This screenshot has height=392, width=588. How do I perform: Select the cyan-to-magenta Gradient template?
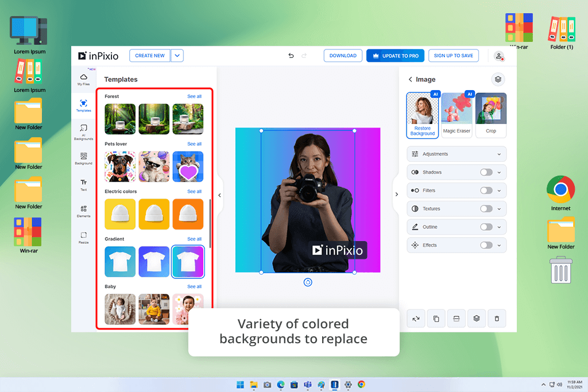coord(188,262)
